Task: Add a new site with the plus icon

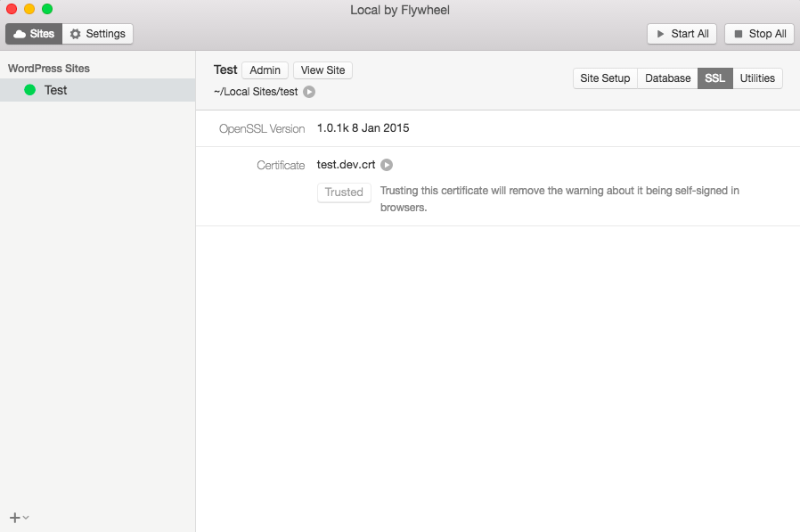Action: [15, 518]
